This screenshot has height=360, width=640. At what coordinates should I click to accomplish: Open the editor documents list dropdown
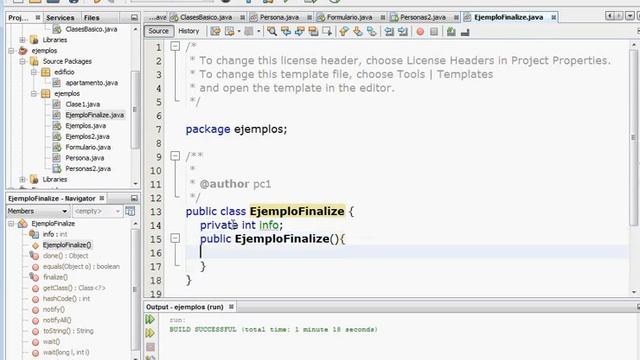coord(630,16)
